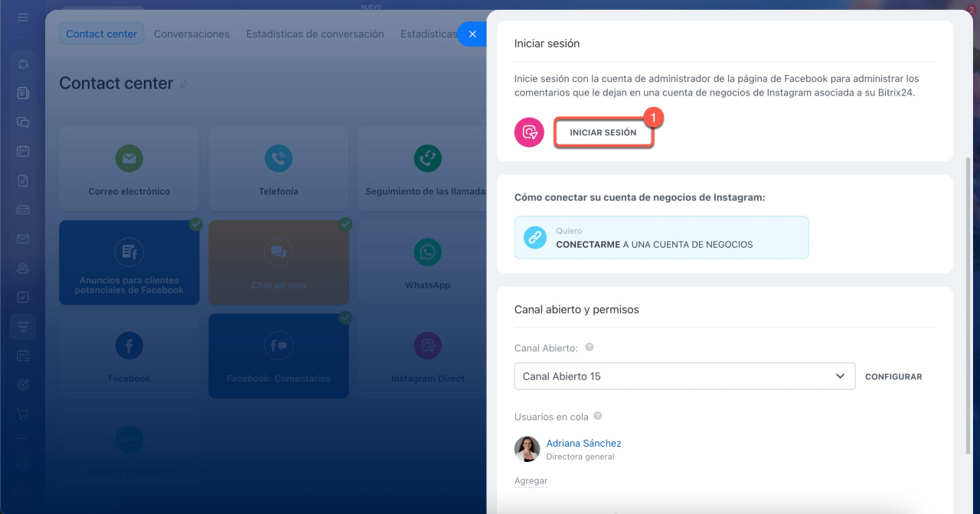Click CONECTARME A UNA CUENTA DE NEGOCIOS

661,238
